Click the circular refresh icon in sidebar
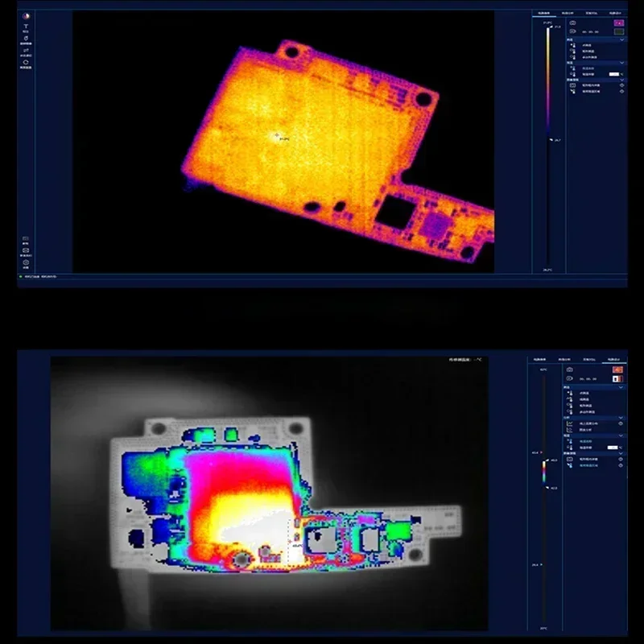 26,63
